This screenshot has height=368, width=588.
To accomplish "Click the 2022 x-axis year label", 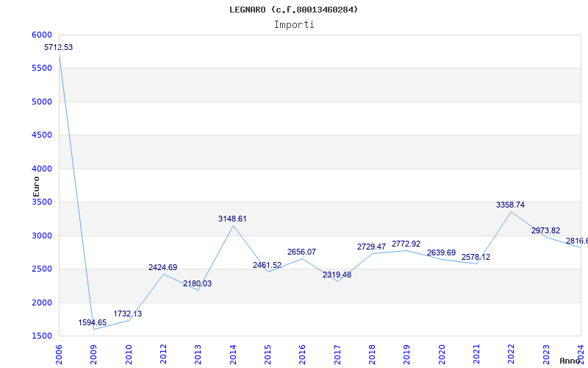I will 511,355.
